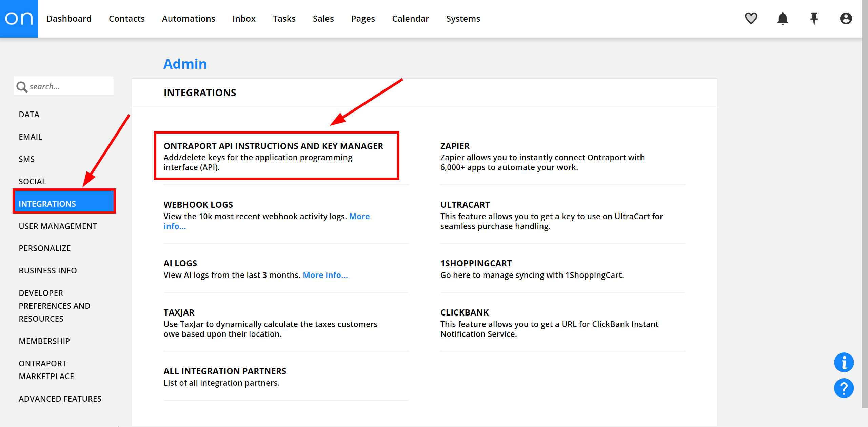868x427 pixels.
Task: Select PERSONALIZE in admin sidebar
Action: [x=45, y=248]
